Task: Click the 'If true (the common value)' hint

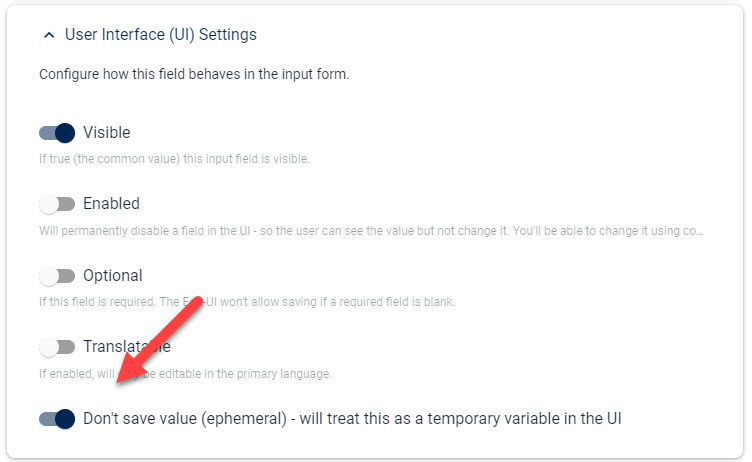Action: (x=174, y=159)
